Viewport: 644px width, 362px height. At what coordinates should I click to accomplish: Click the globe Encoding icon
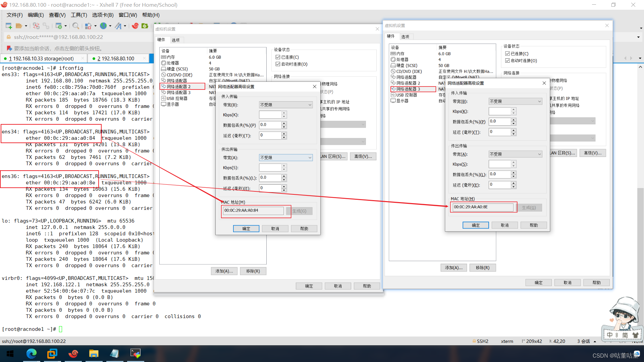coord(103,26)
